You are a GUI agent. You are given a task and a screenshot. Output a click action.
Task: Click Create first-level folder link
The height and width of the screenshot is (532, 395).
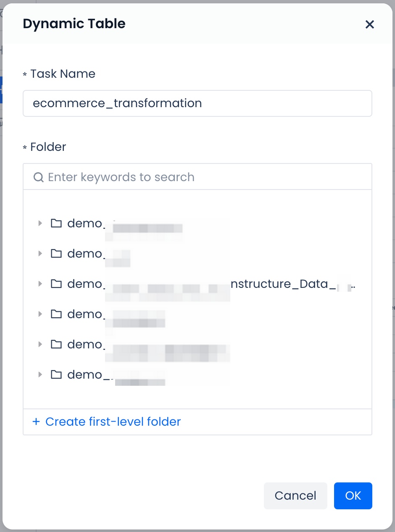coord(107,421)
